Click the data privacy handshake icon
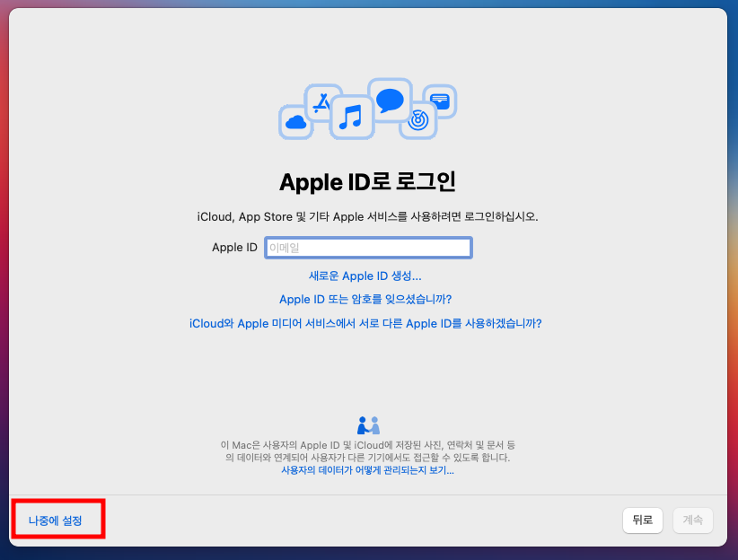Image resolution: width=738 pixels, height=560 pixels. click(368, 425)
